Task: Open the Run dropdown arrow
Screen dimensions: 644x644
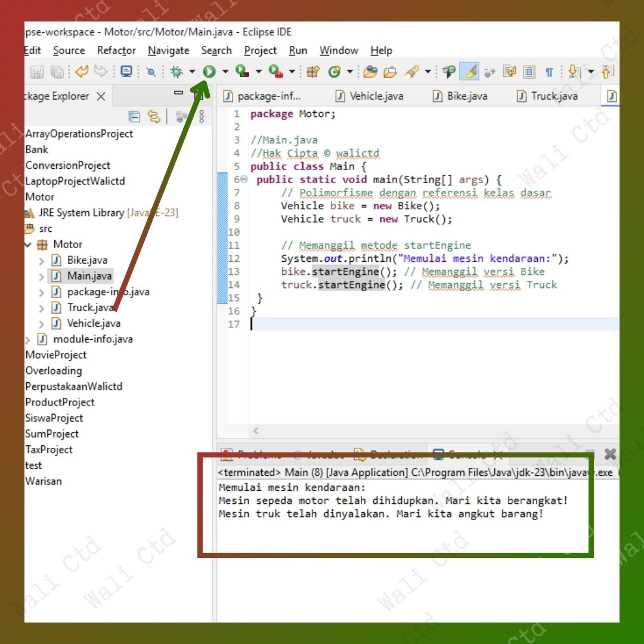Action: pos(225,72)
